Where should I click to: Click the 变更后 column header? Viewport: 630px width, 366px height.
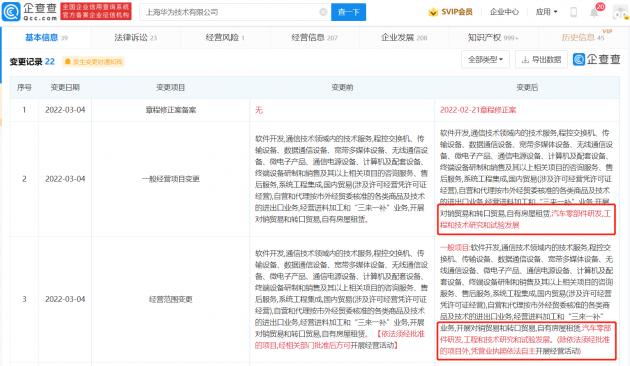click(x=527, y=87)
